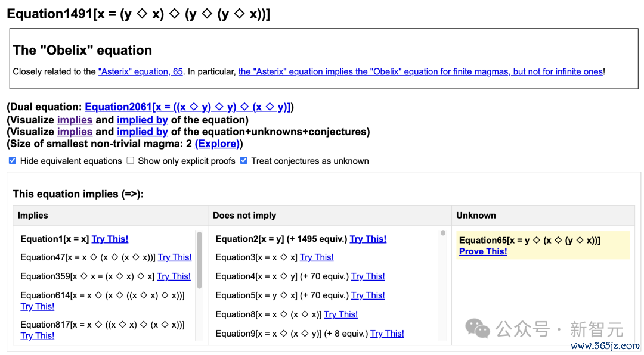Click Try This! next to Equation1

pyautogui.click(x=110, y=239)
